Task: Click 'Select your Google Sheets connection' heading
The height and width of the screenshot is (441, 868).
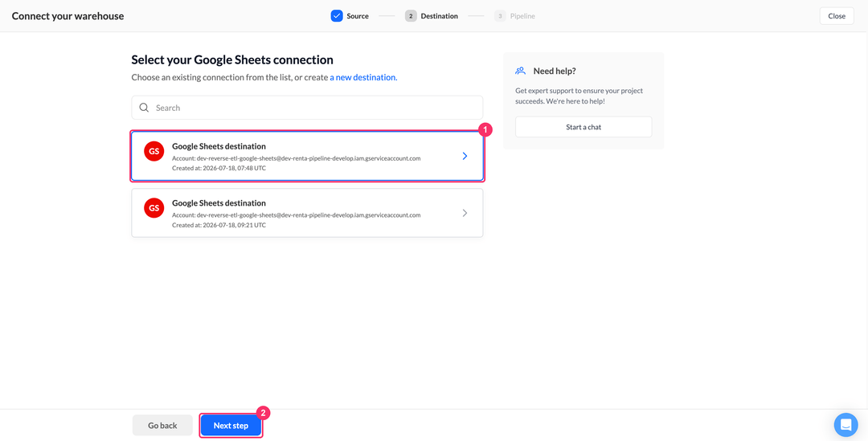Action: pos(232,59)
